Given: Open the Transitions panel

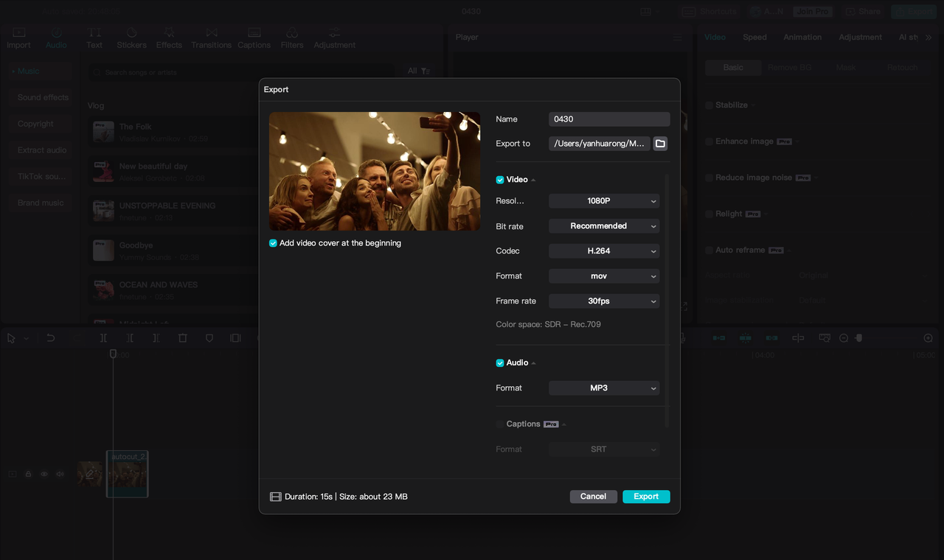Looking at the screenshot, I should [211, 37].
